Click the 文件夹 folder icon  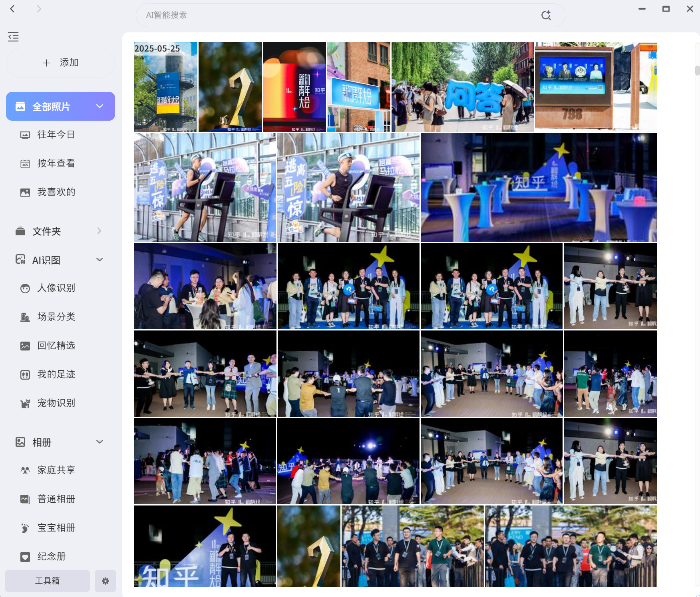click(x=20, y=231)
